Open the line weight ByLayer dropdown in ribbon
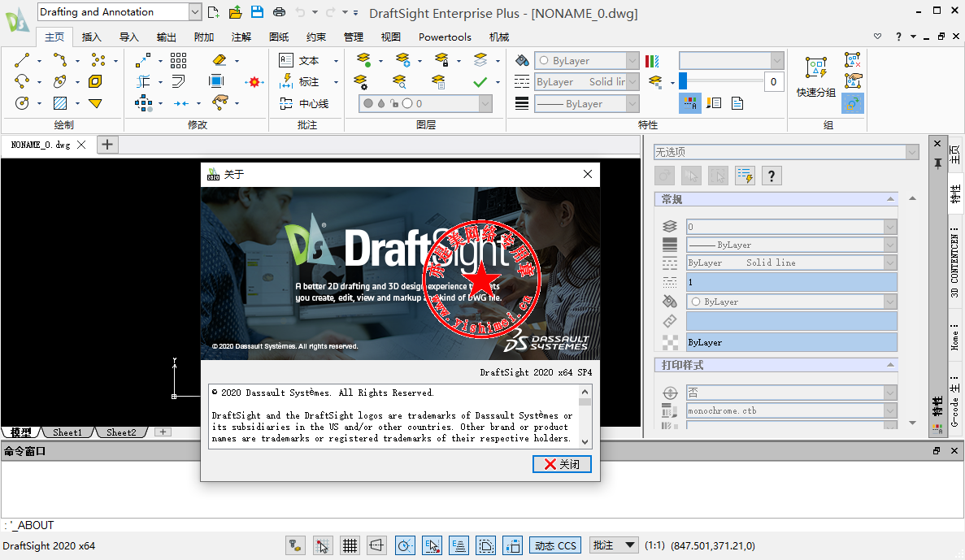This screenshot has height=560, width=965. [x=632, y=103]
